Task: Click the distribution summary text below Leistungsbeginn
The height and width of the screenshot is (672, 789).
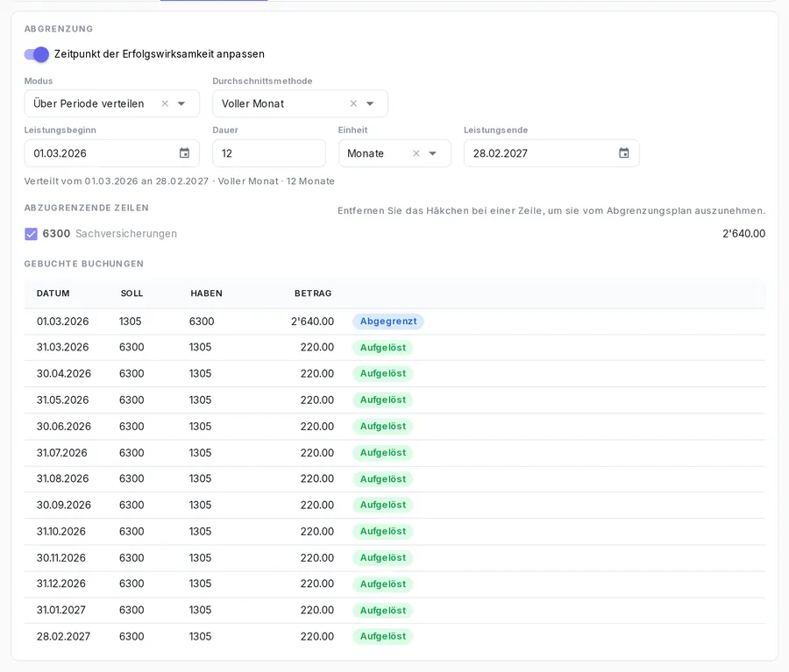Action: click(180, 181)
